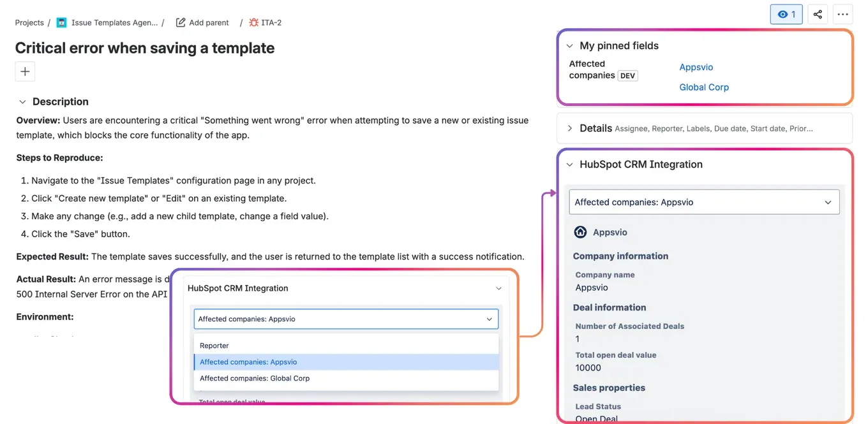Click the red bug issue-type icon beside ITA-2
868x424 pixels.
tap(254, 22)
